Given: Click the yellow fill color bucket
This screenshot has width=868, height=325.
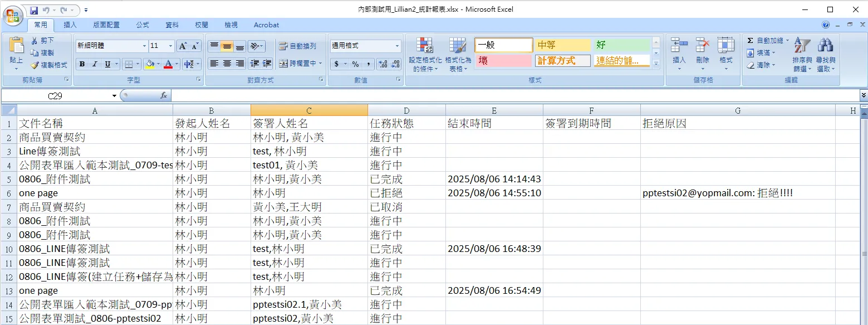Looking at the screenshot, I should click(x=149, y=64).
